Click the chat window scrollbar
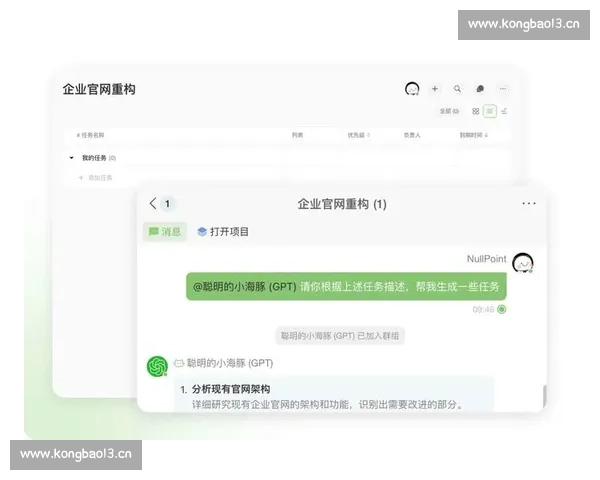 tap(544, 395)
